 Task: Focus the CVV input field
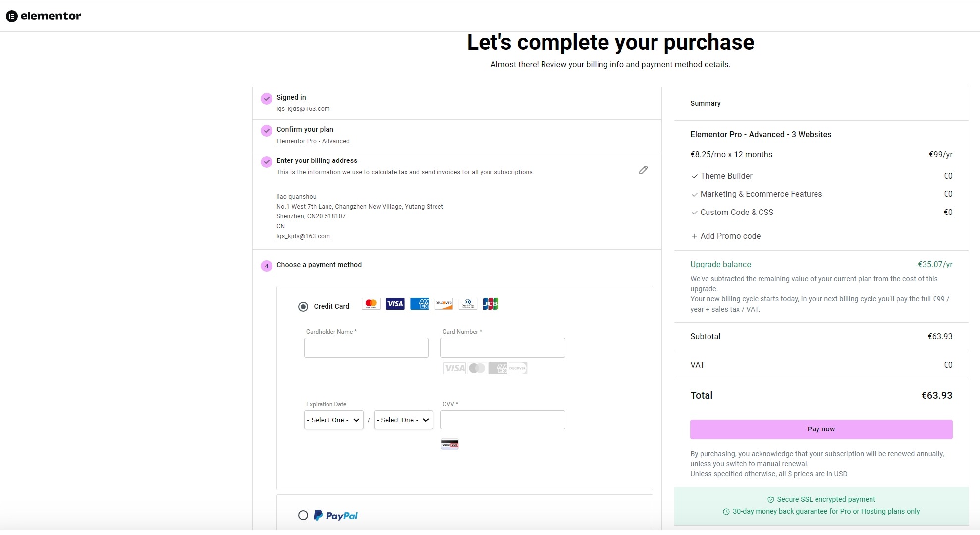click(502, 420)
